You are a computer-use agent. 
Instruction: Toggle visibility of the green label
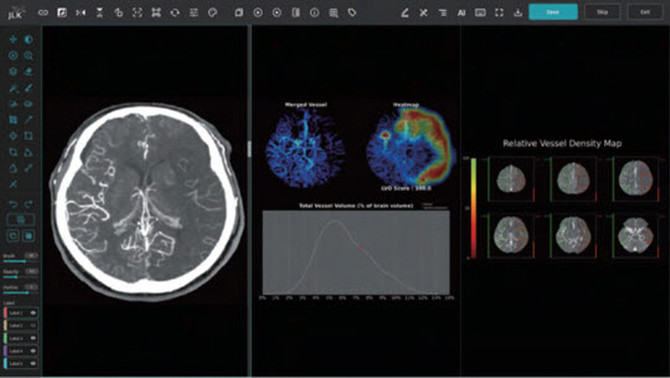click(33, 338)
